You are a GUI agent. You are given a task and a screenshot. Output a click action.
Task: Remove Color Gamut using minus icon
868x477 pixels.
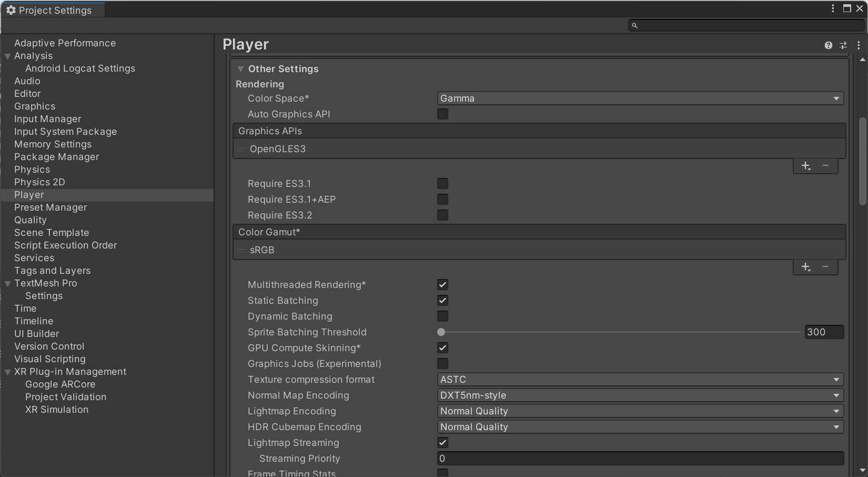tap(825, 267)
